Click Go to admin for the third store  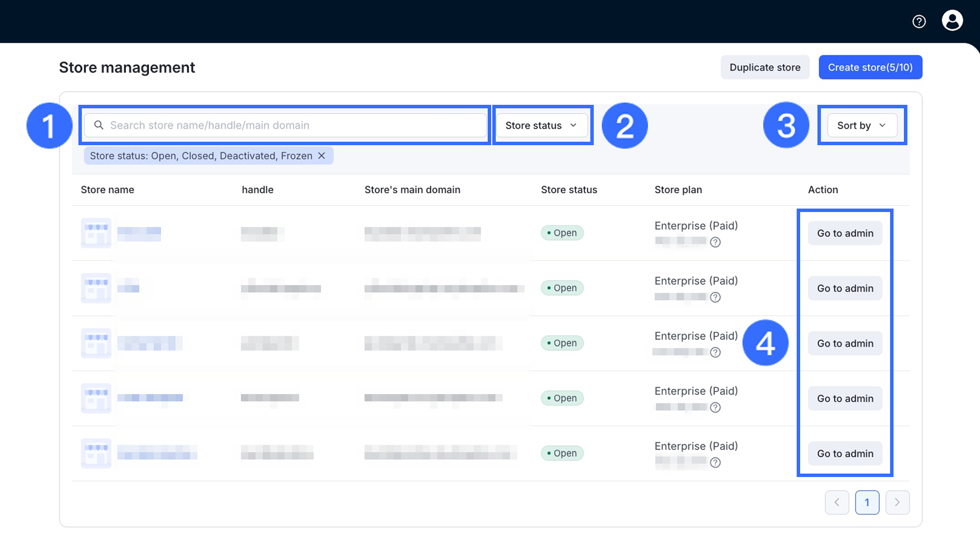coord(845,343)
